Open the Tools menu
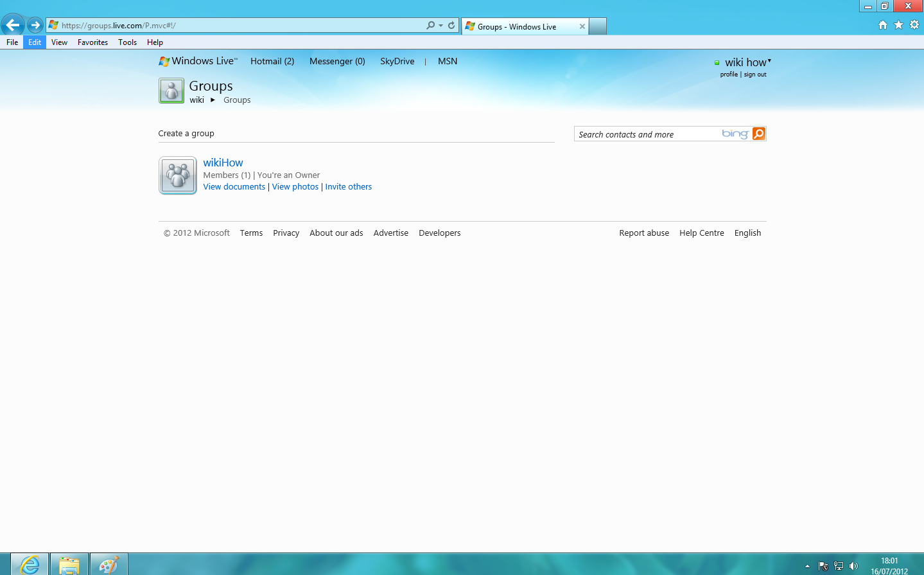 coord(127,42)
